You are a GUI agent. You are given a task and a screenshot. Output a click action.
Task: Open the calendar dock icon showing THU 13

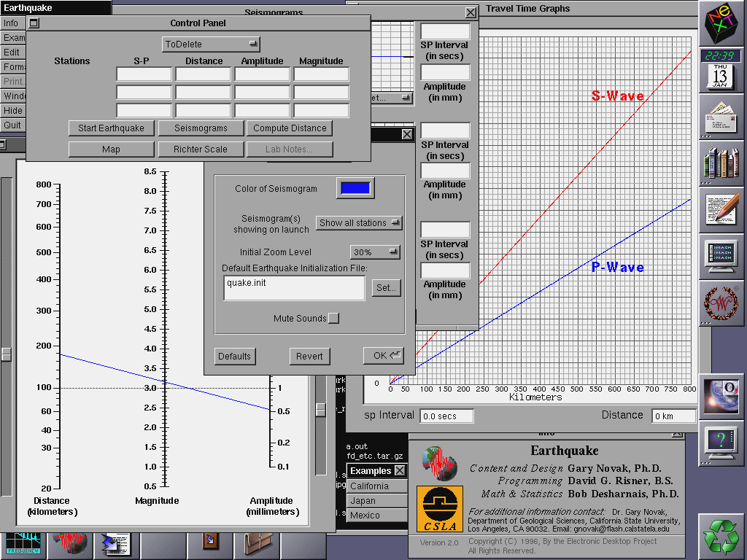coord(720,76)
